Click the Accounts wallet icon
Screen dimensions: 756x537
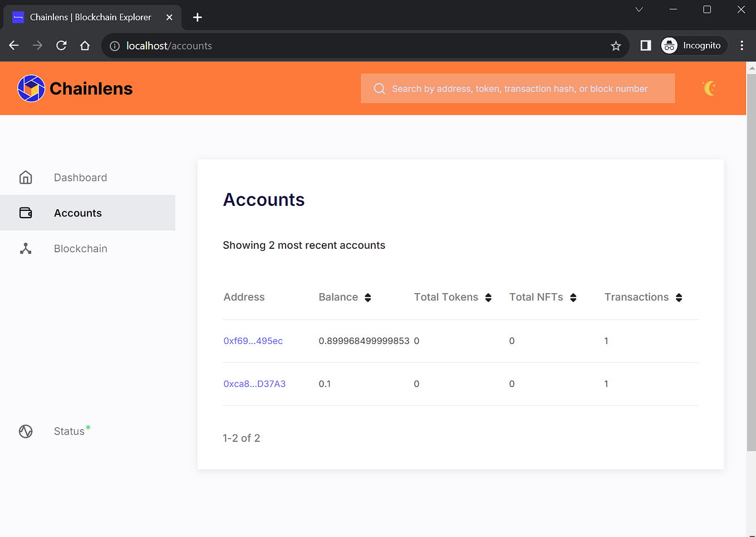[26, 213]
